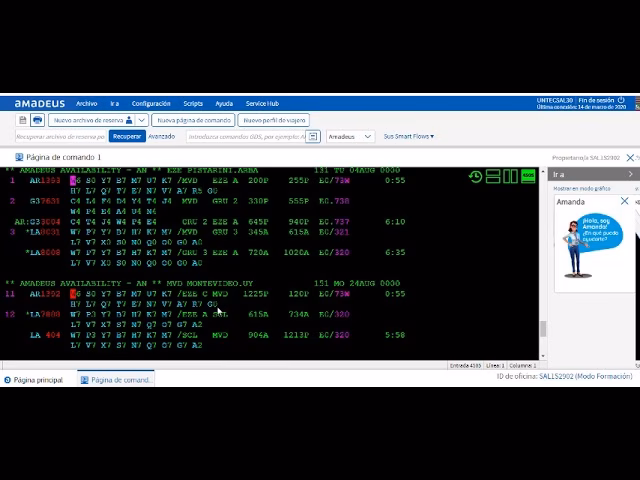Open the Archivo menu
This screenshot has width=640, height=480.
87,104
